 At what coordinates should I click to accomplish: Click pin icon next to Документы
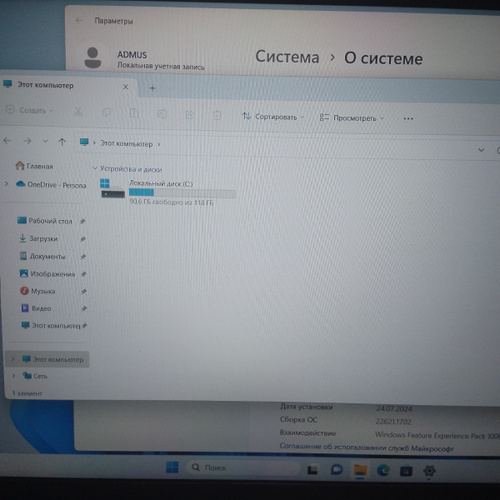pyautogui.click(x=83, y=257)
